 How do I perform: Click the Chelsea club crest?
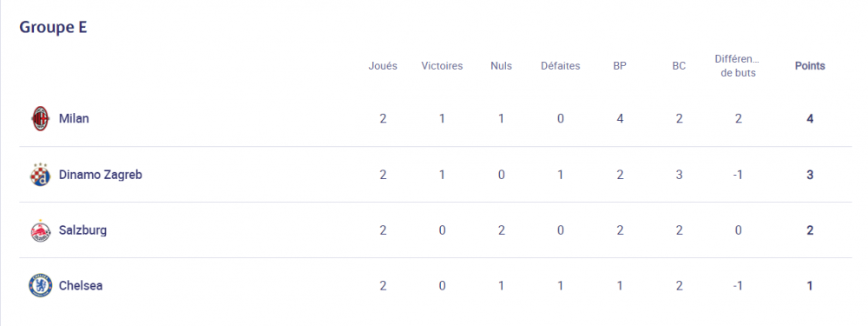point(41,285)
